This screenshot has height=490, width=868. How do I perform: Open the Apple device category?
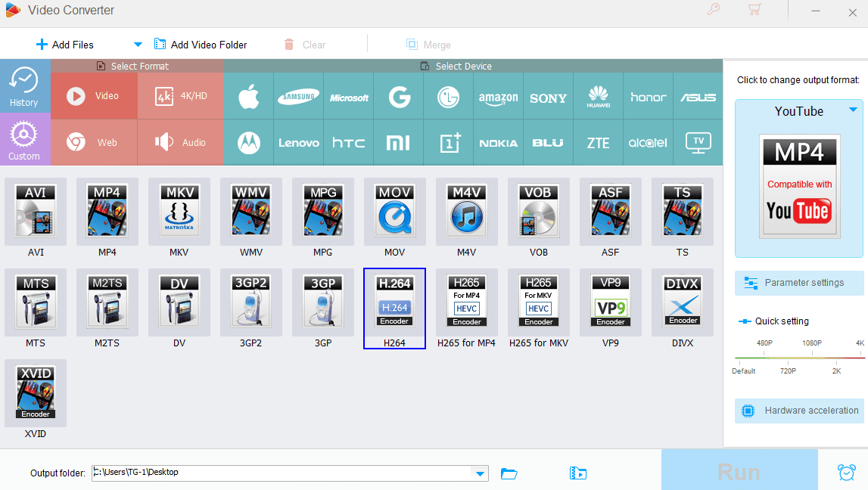249,97
